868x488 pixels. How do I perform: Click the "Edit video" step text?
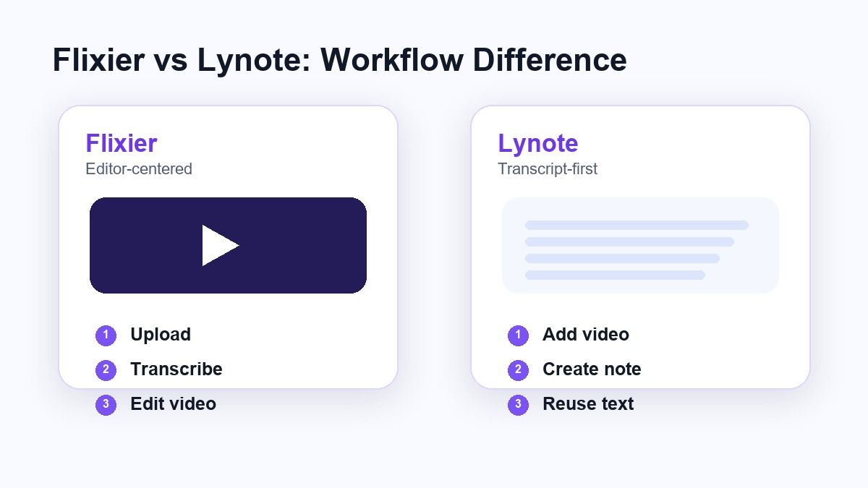click(x=173, y=404)
